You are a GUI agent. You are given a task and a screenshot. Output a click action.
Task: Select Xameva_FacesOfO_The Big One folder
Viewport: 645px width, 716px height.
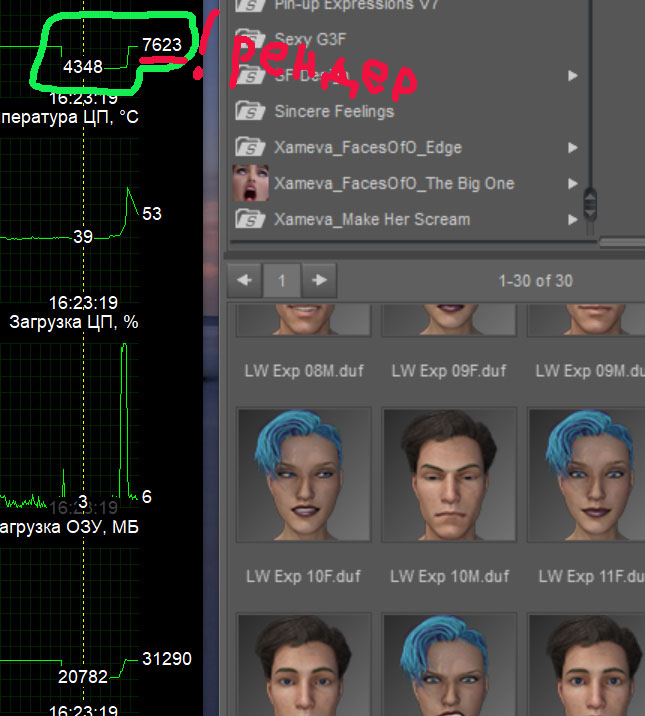click(394, 184)
